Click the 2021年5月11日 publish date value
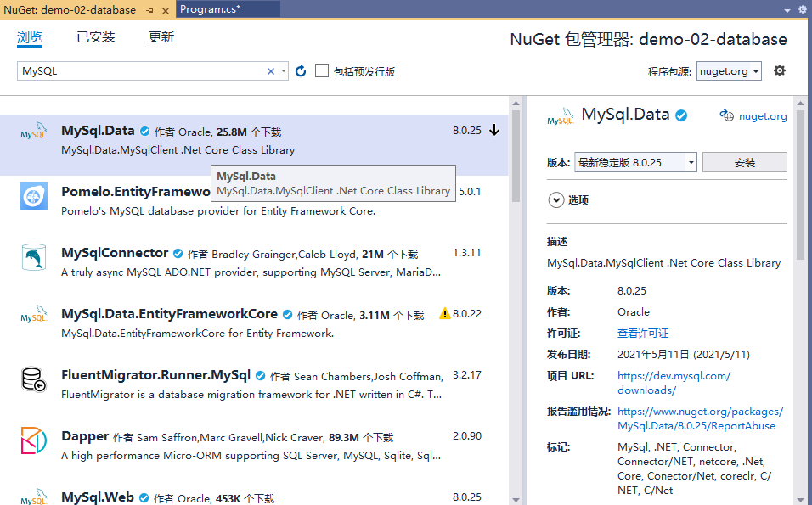Viewport: 812px width, 505px height. (x=683, y=355)
